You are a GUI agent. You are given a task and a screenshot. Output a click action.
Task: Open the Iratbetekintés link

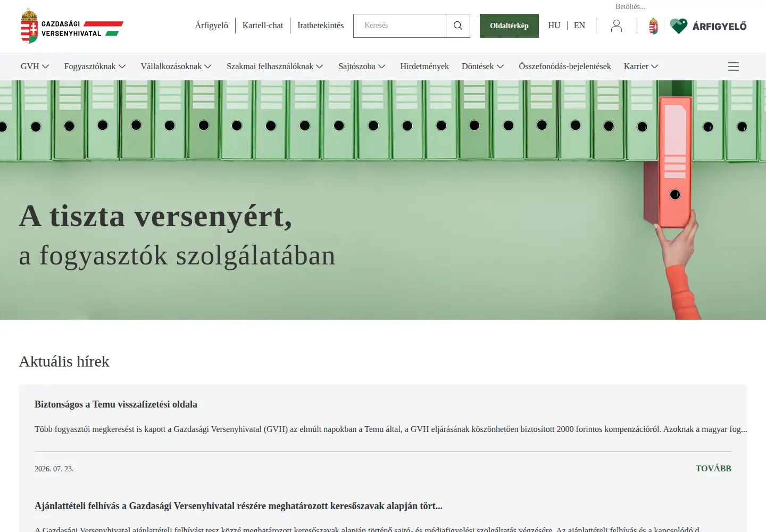pos(320,26)
